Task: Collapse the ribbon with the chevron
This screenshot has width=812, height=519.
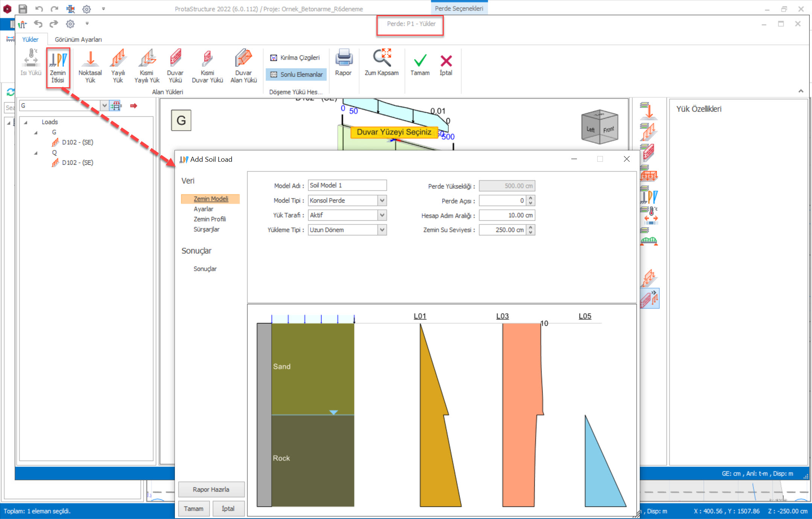Action: [801, 91]
